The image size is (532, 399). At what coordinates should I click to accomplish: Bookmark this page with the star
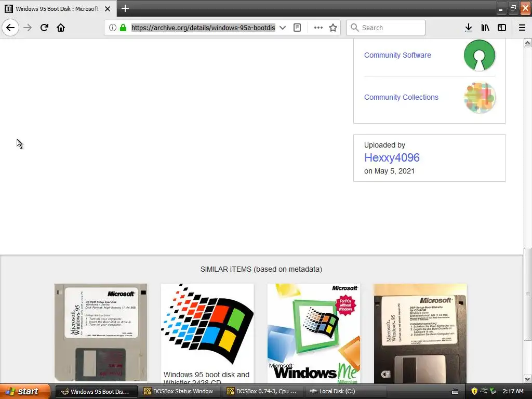pyautogui.click(x=333, y=28)
